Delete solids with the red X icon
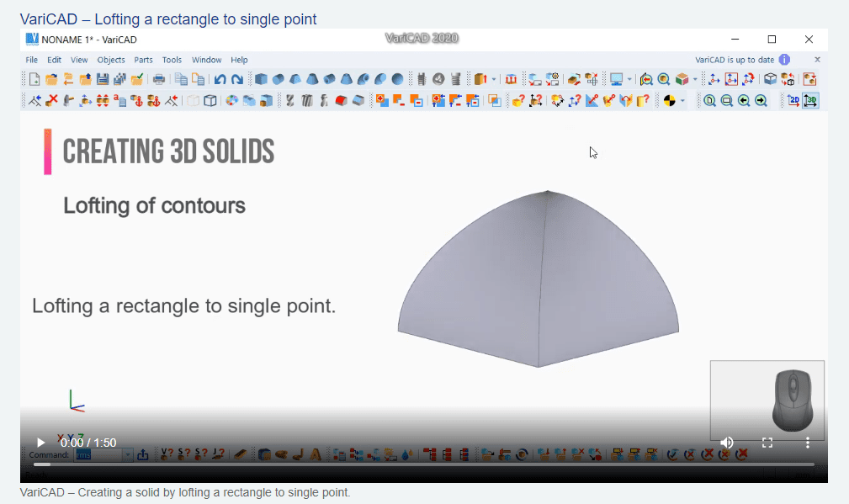The image size is (849, 504). point(51,101)
